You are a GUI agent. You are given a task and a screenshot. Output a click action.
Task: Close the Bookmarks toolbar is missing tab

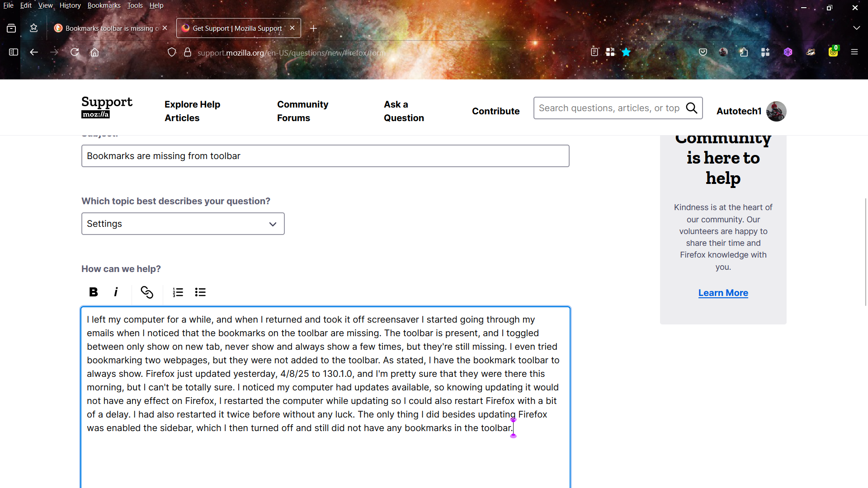[165, 28]
